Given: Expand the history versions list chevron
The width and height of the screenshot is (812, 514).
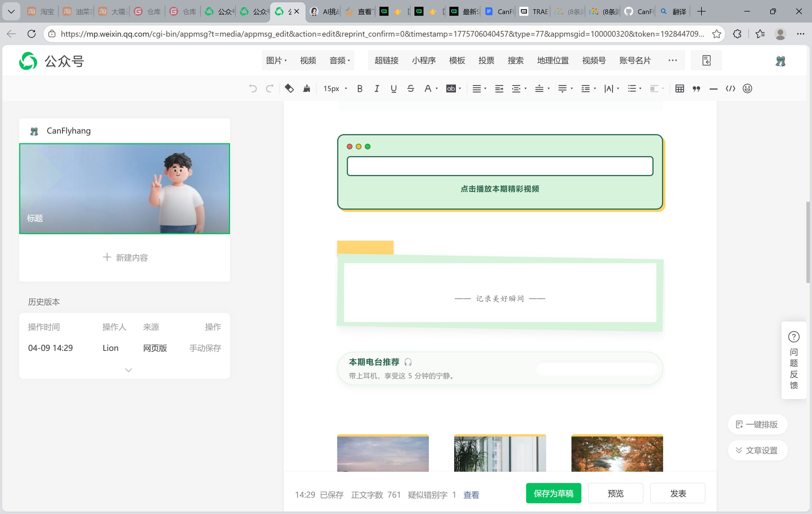Looking at the screenshot, I should click(x=129, y=370).
